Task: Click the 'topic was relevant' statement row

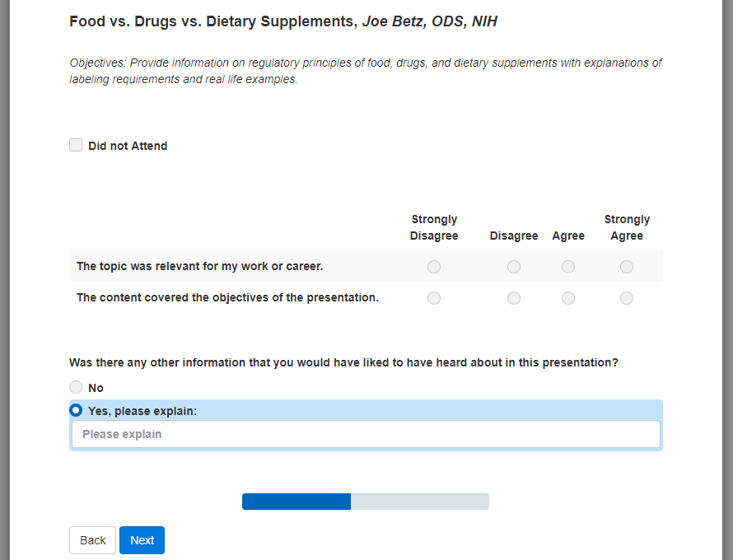Action: [199, 267]
